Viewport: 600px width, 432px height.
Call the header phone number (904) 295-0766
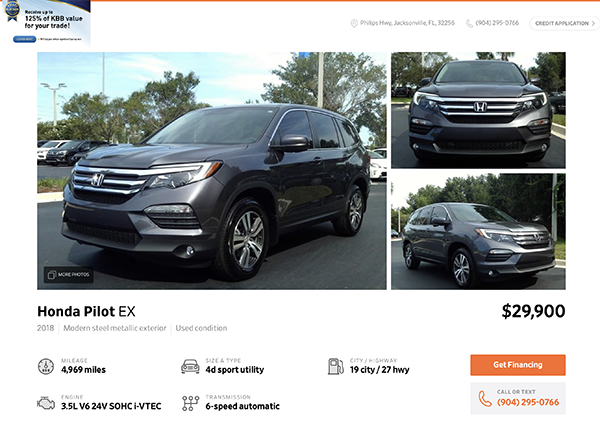tap(497, 23)
